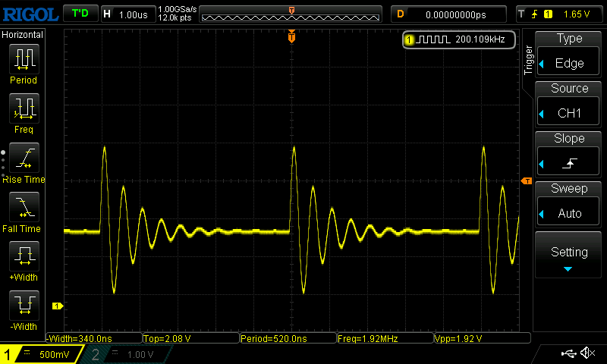
Task: Click the Top=2.08 V measurement result
Action: click(191, 338)
